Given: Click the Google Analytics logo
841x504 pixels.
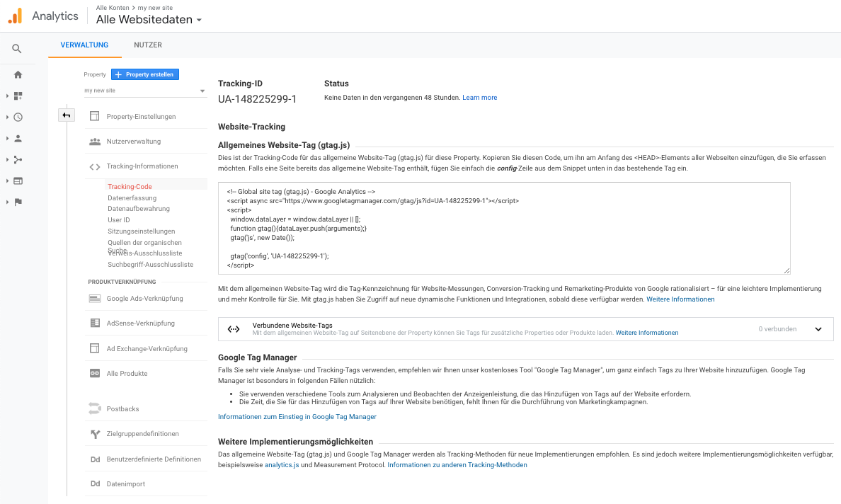Looking at the screenshot, I should click(15, 16).
